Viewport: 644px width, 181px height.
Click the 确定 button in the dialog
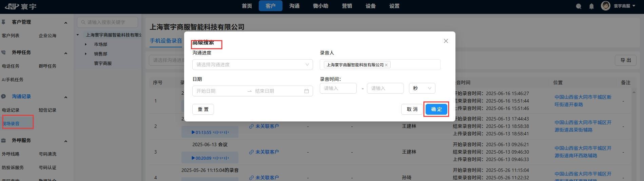(x=436, y=109)
